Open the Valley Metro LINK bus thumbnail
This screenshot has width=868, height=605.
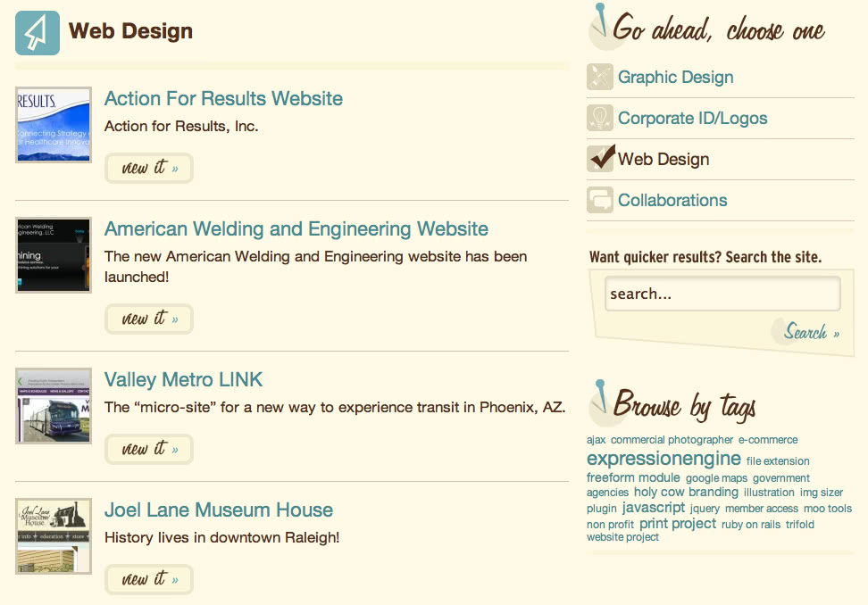[x=54, y=406]
